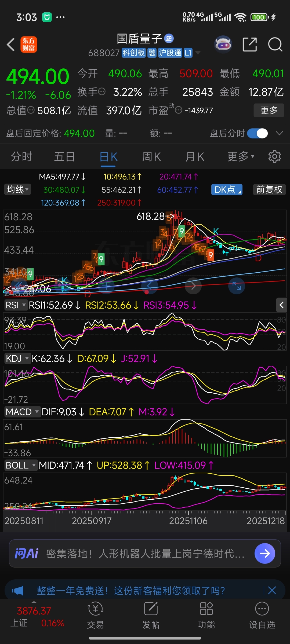This screenshot has height=644, width=290.
Task: Tap the L1 level tag
Action: coord(188,53)
